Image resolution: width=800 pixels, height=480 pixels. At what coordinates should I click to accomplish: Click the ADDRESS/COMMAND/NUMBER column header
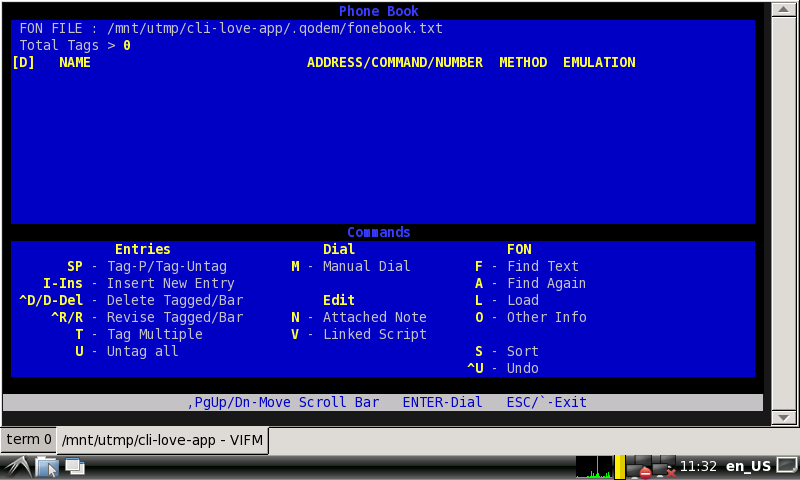point(395,62)
